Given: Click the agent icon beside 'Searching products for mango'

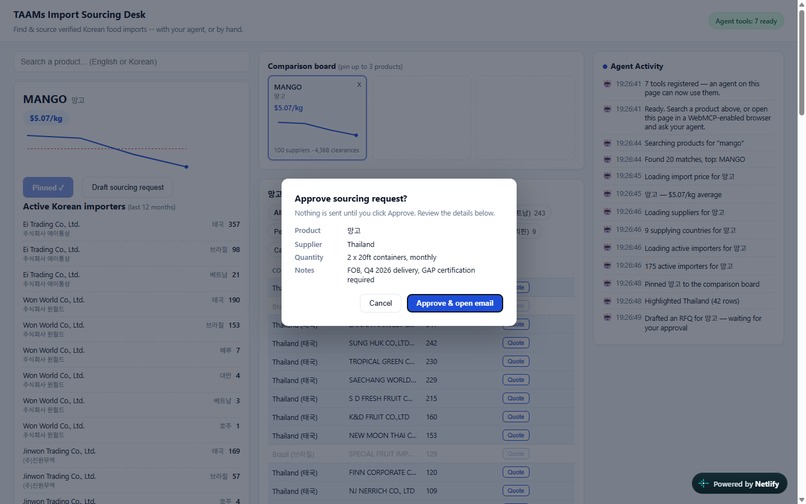Looking at the screenshot, I should (607, 143).
